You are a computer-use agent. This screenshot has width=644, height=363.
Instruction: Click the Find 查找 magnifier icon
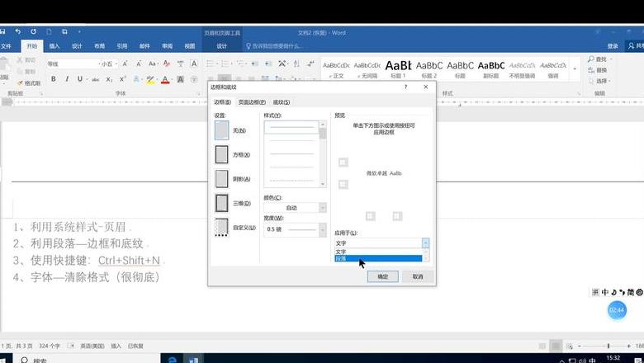point(591,59)
